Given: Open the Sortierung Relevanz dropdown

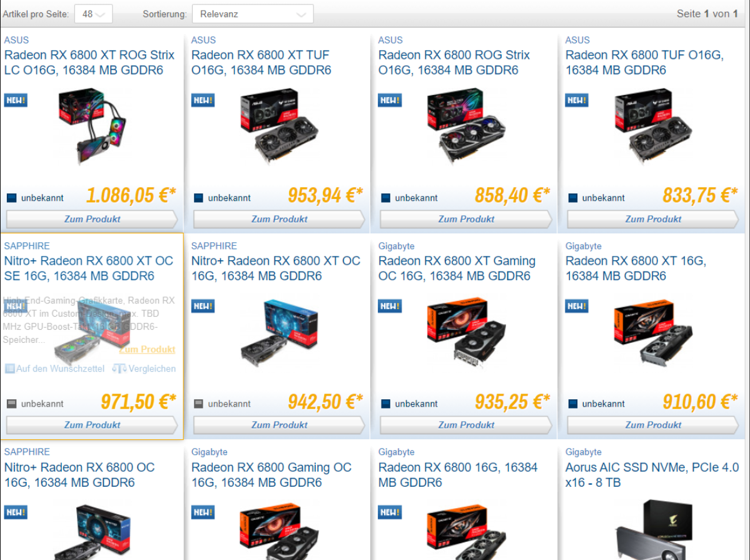Looking at the screenshot, I should tap(253, 14).
